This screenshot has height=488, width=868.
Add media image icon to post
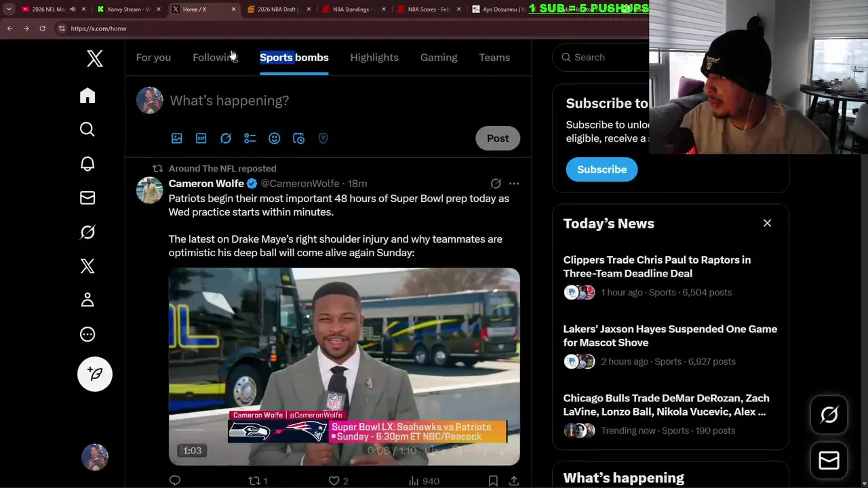click(176, 138)
